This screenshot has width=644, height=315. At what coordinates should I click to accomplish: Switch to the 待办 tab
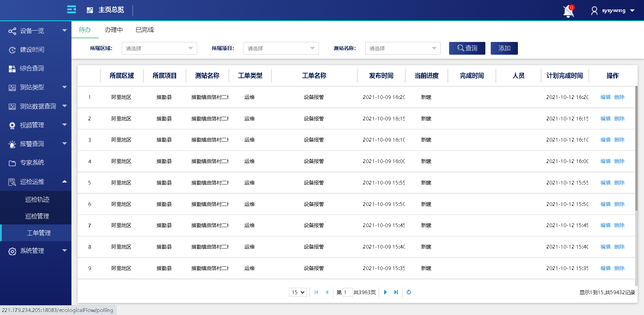(85, 30)
